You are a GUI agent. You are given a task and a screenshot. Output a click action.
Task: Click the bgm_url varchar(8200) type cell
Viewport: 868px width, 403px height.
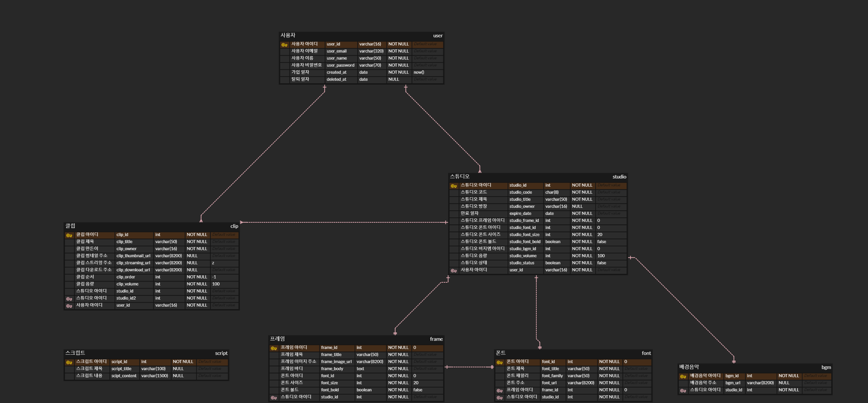point(760,383)
